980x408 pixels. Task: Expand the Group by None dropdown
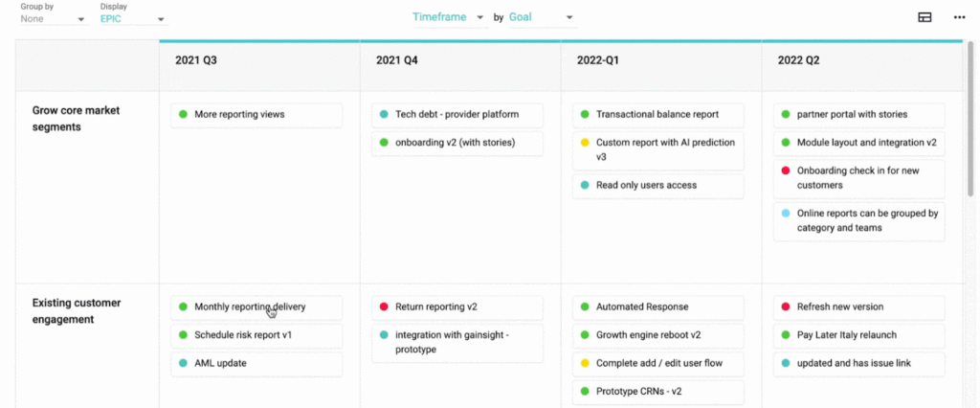click(x=53, y=19)
